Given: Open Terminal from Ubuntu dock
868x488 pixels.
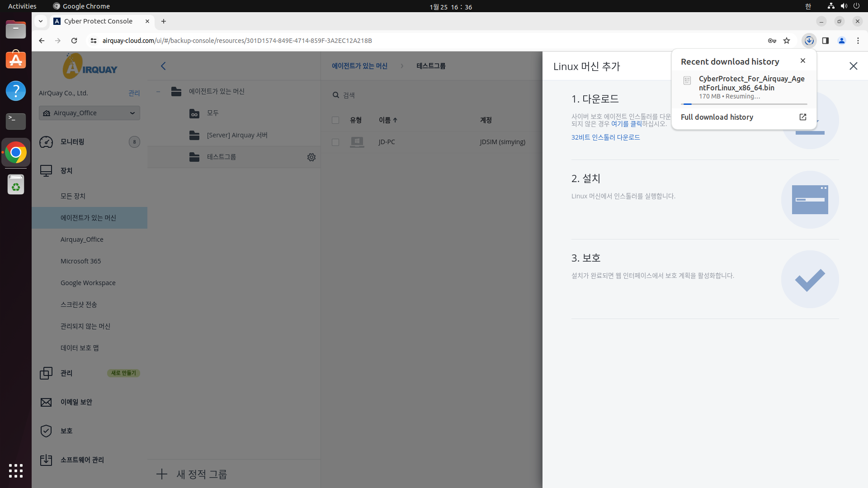Looking at the screenshot, I should [x=16, y=121].
